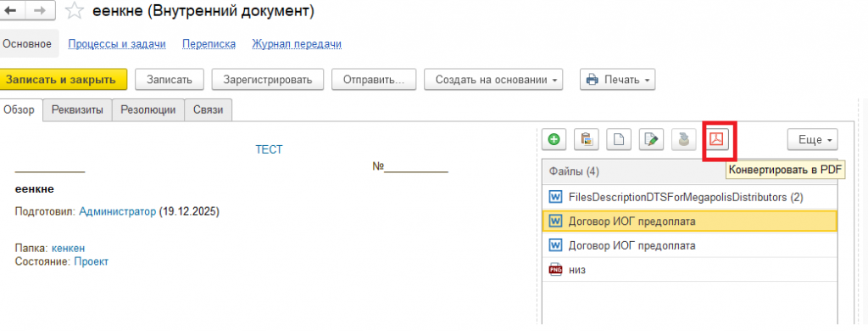Click the bold еенкне document name
Image resolution: width=868 pixels, height=331 pixels.
point(34,189)
